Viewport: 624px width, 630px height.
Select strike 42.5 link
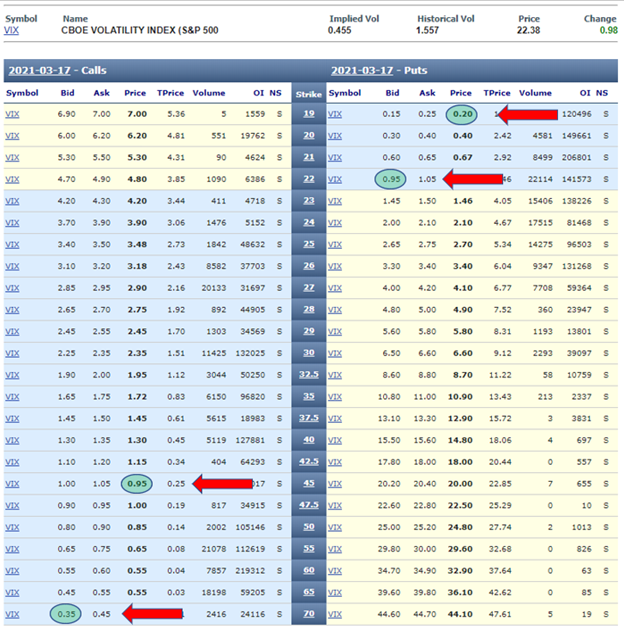click(309, 462)
